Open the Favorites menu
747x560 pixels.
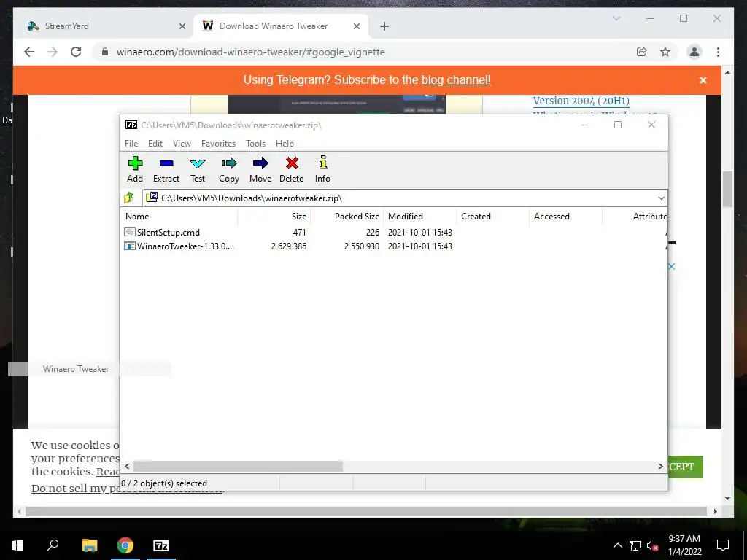coord(218,144)
